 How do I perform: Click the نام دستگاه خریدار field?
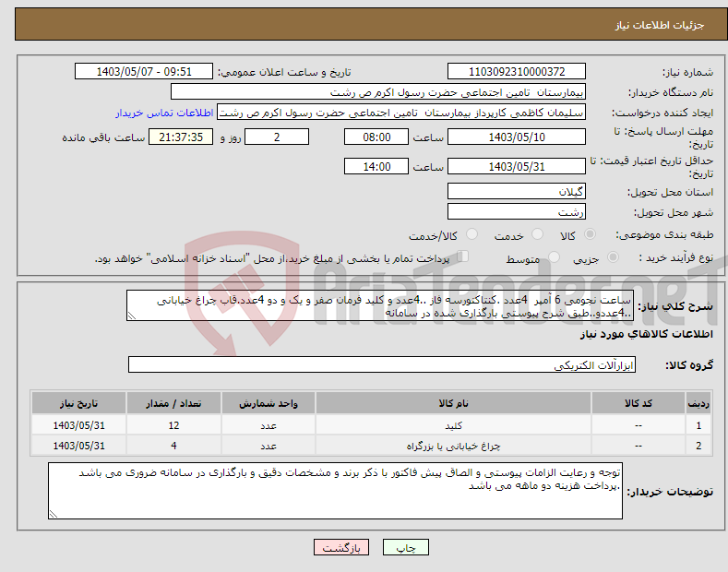click(378, 92)
